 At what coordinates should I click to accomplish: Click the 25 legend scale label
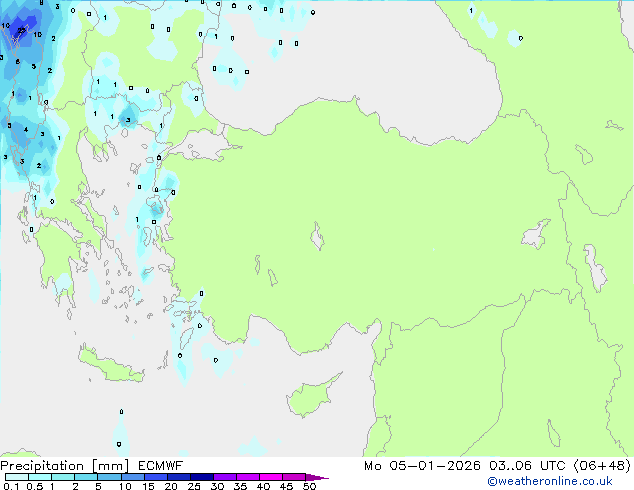click(x=194, y=487)
